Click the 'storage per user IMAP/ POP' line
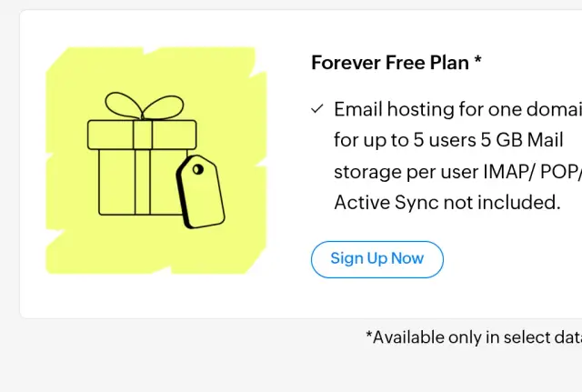The height and width of the screenshot is (392, 582). pos(457,172)
